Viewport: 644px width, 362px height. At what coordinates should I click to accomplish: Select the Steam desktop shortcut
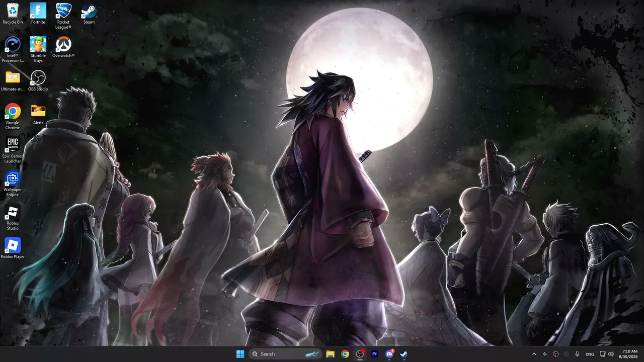click(89, 14)
